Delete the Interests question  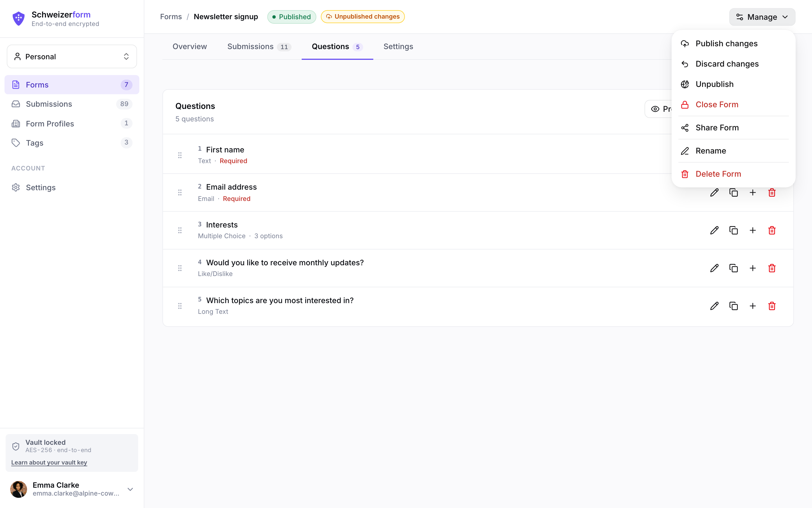tap(772, 230)
